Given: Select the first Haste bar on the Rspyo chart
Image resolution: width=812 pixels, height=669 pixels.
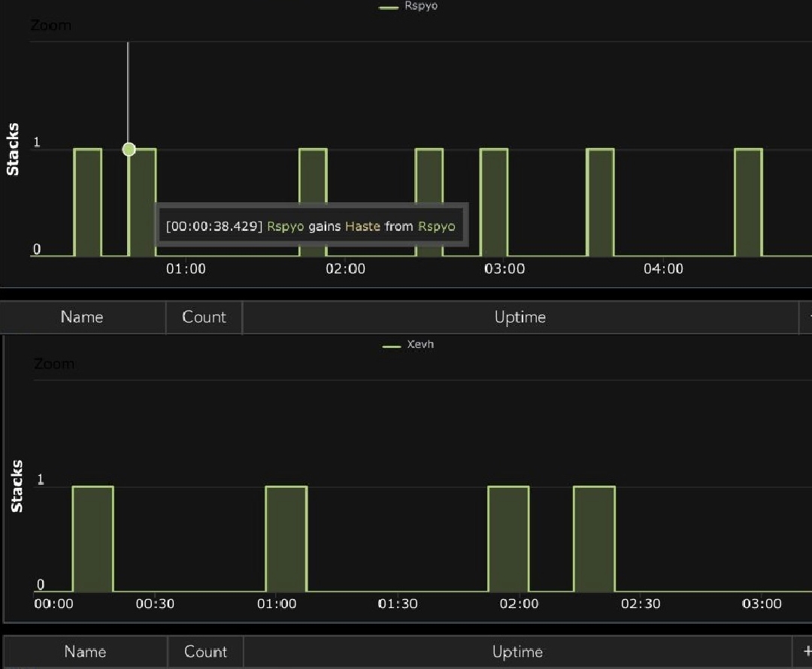Looking at the screenshot, I should coord(87,202).
